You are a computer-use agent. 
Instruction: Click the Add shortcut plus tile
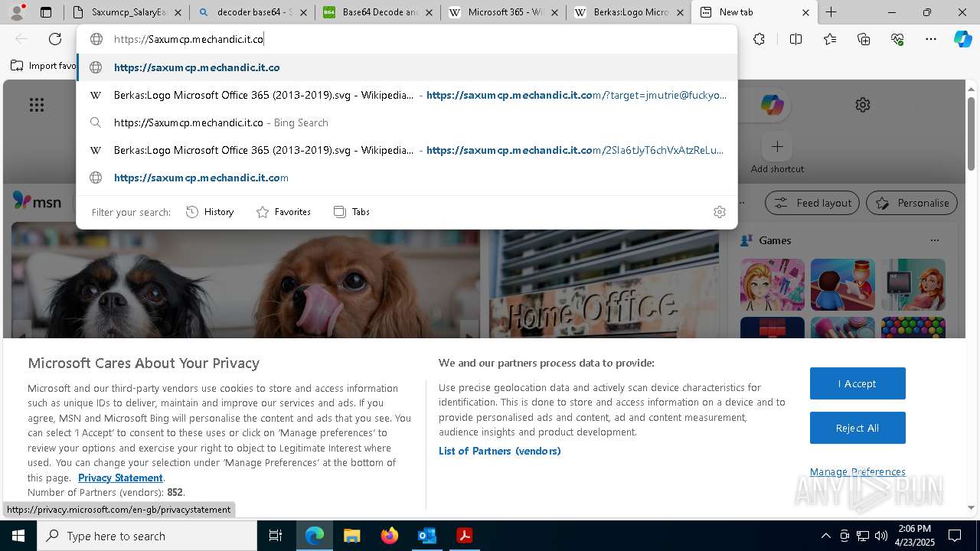pos(777,146)
